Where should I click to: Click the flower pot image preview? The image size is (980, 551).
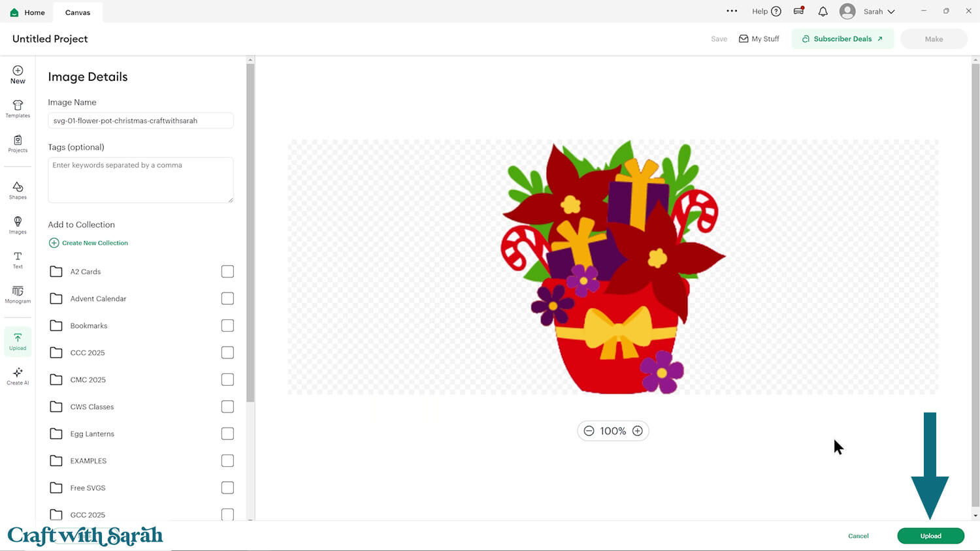613,267
